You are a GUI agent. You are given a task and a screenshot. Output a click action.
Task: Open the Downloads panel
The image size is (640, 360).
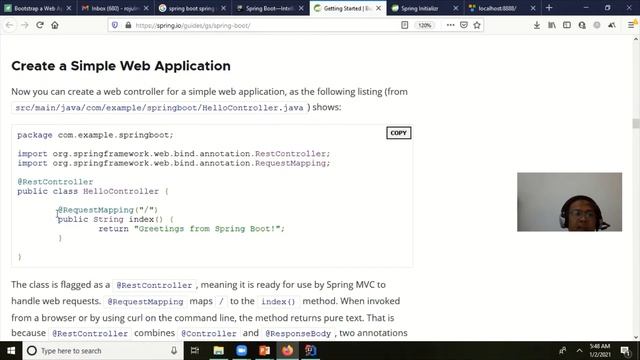(x=537, y=25)
